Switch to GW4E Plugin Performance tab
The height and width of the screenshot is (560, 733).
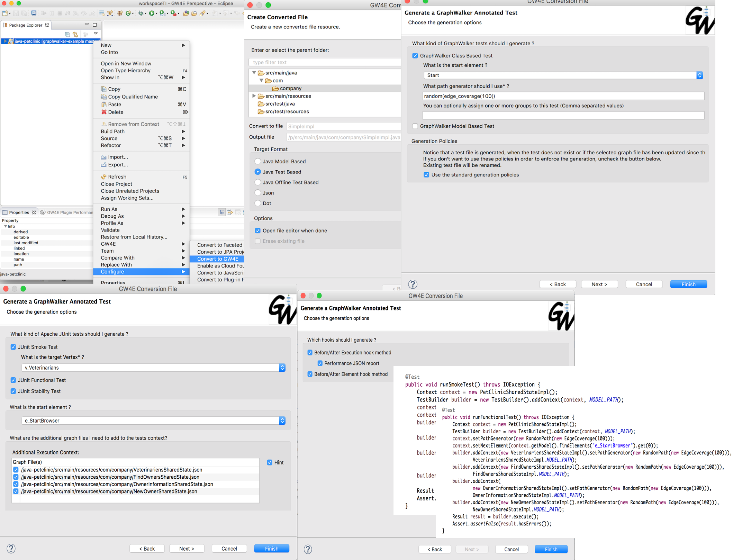(x=66, y=213)
